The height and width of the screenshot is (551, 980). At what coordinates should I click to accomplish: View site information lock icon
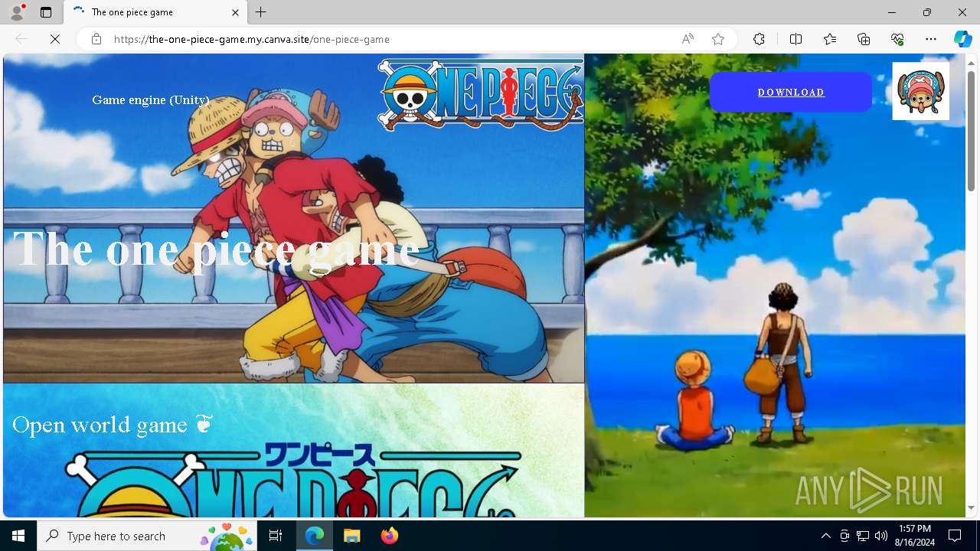pyautogui.click(x=96, y=39)
